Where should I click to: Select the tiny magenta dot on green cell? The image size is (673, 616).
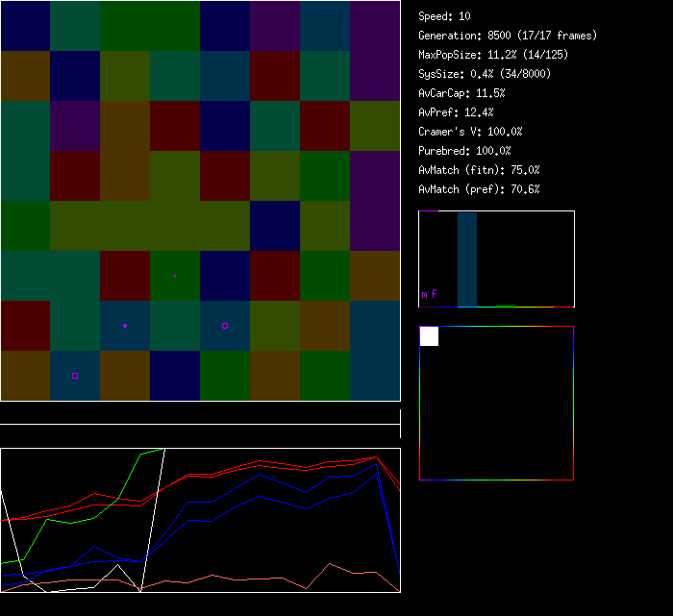coord(175,275)
